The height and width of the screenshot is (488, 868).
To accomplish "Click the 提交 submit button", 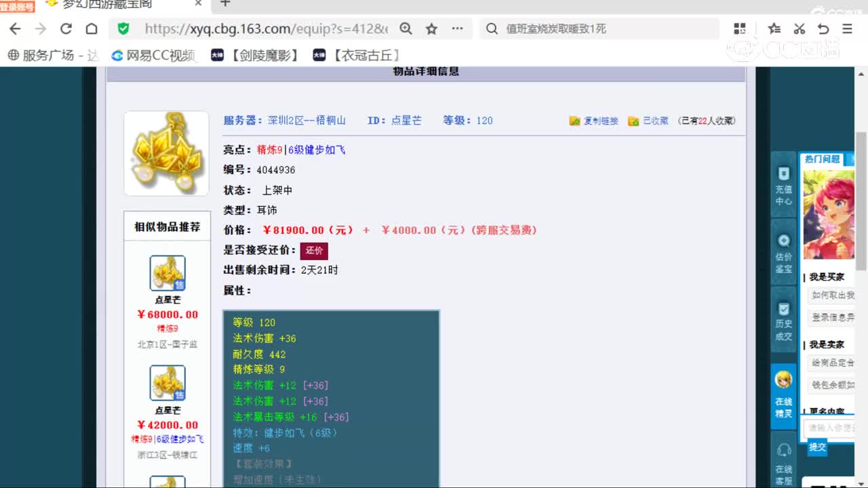I will [x=817, y=448].
